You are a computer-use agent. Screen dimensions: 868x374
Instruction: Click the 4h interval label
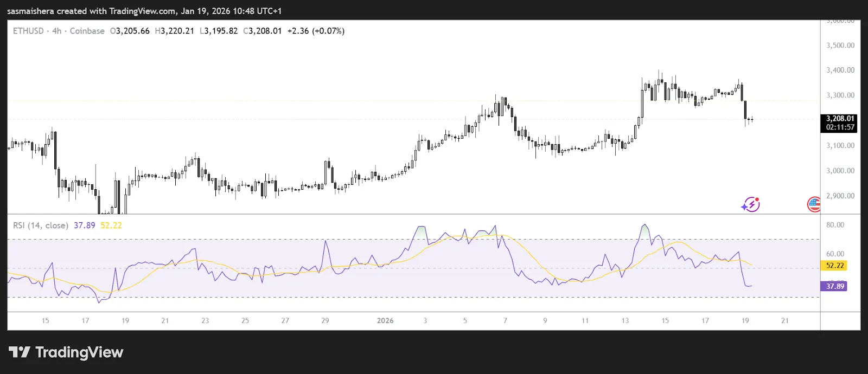[57, 31]
